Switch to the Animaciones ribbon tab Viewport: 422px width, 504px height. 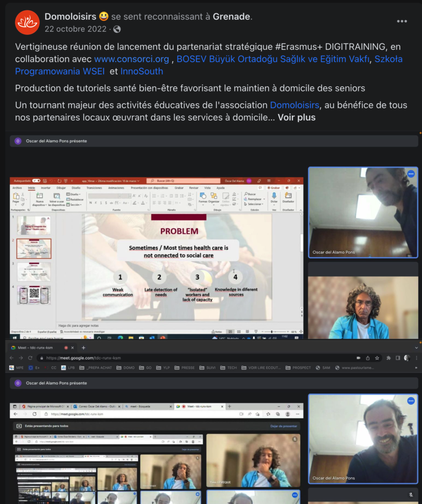pos(116,188)
